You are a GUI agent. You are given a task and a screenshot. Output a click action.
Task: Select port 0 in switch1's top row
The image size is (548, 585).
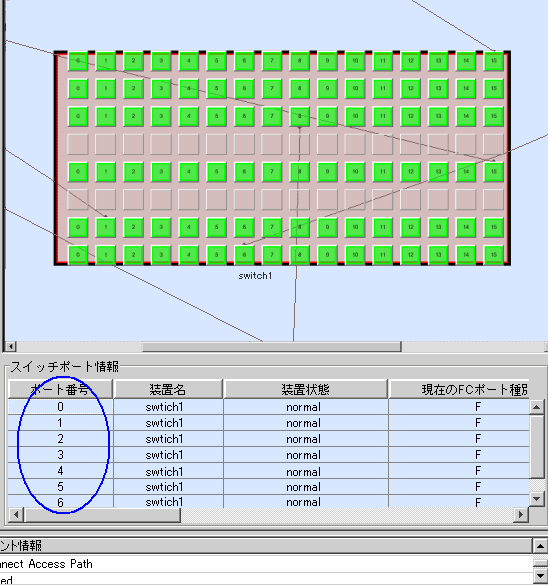(x=78, y=61)
